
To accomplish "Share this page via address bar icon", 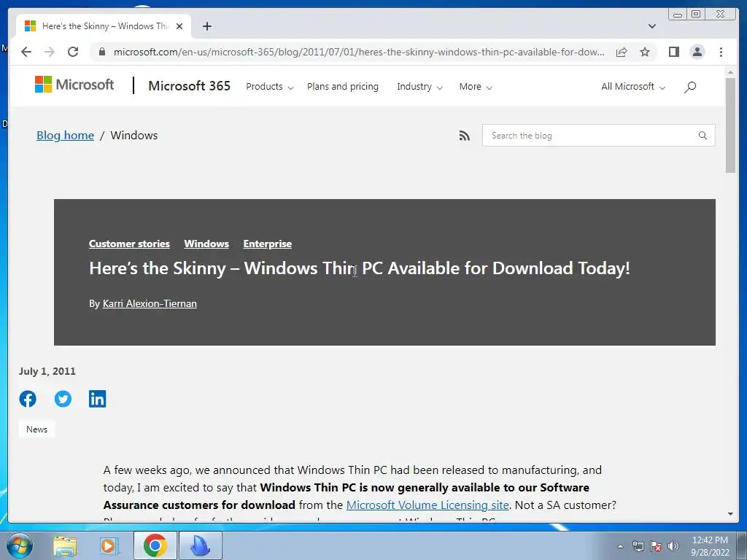I will pyautogui.click(x=622, y=52).
